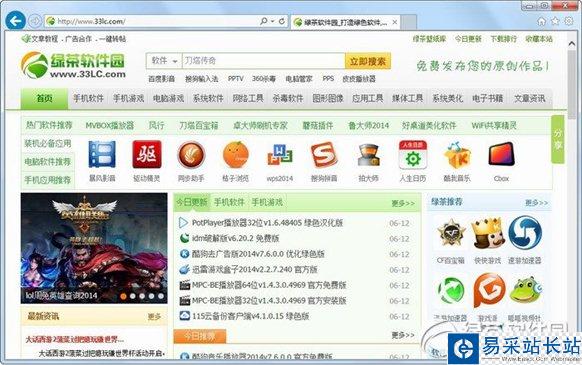
Task: Click the 暴风影音 app icon
Action: pos(102,154)
